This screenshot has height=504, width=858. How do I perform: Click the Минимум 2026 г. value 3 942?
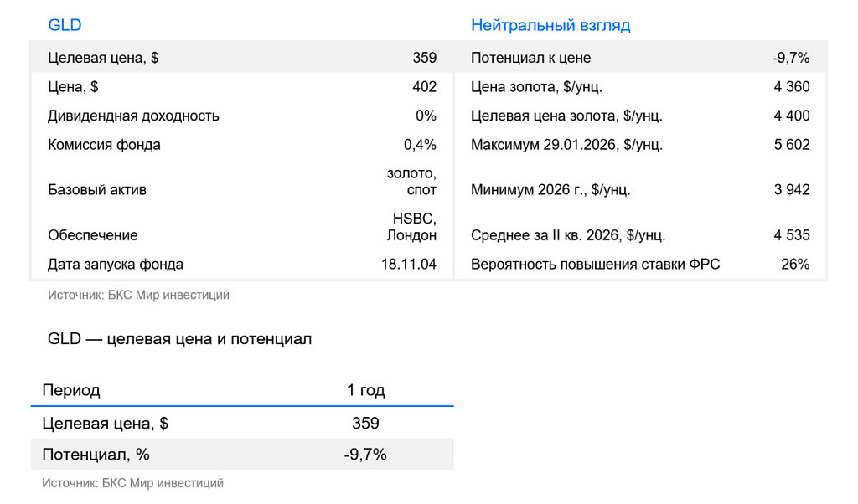(791, 190)
